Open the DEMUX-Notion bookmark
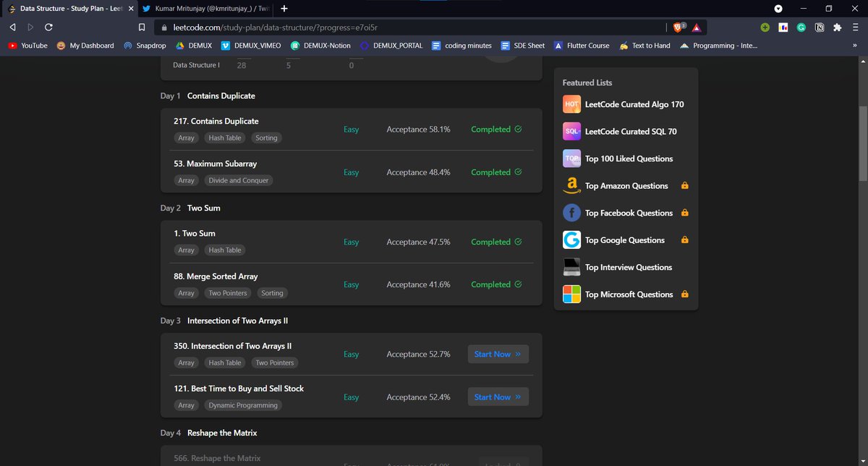The height and width of the screenshot is (466, 868). click(321, 46)
